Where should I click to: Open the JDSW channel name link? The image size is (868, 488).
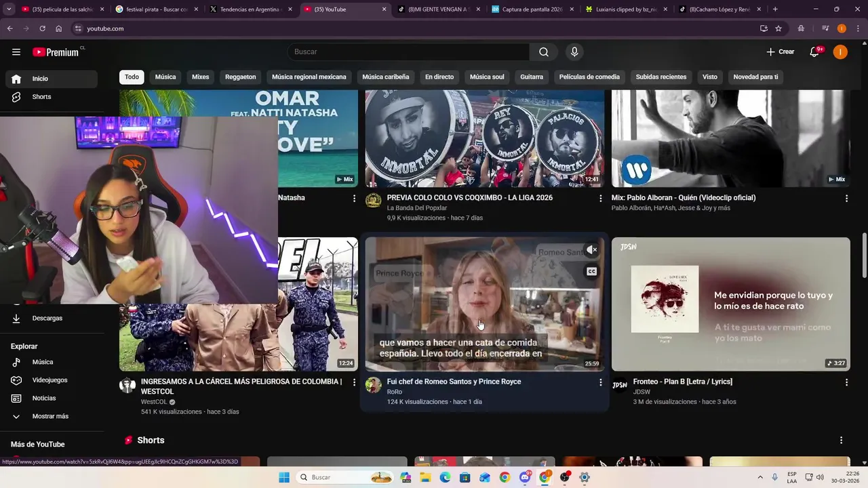point(642,392)
